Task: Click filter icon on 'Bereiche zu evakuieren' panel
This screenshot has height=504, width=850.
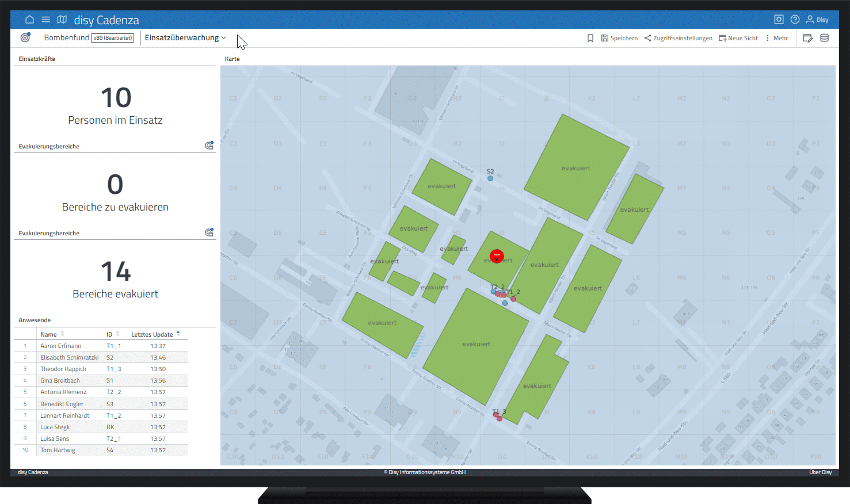Action: point(209,146)
